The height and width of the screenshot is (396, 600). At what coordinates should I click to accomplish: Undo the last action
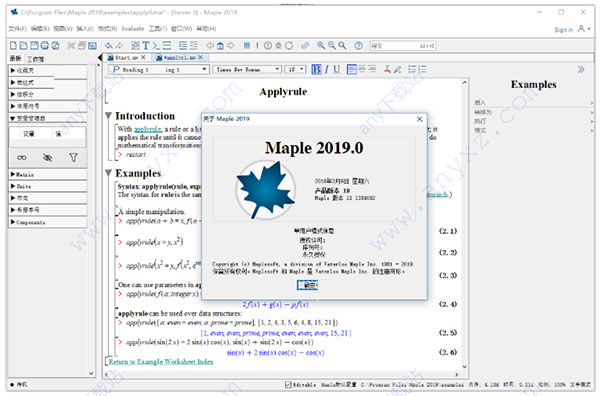[109, 46]
